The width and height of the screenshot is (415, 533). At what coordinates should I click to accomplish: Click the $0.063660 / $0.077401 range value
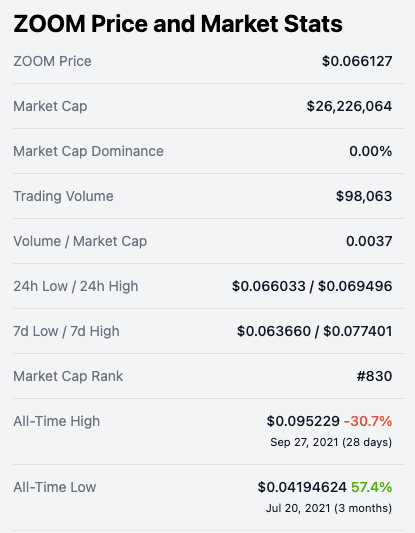point(314,331)
